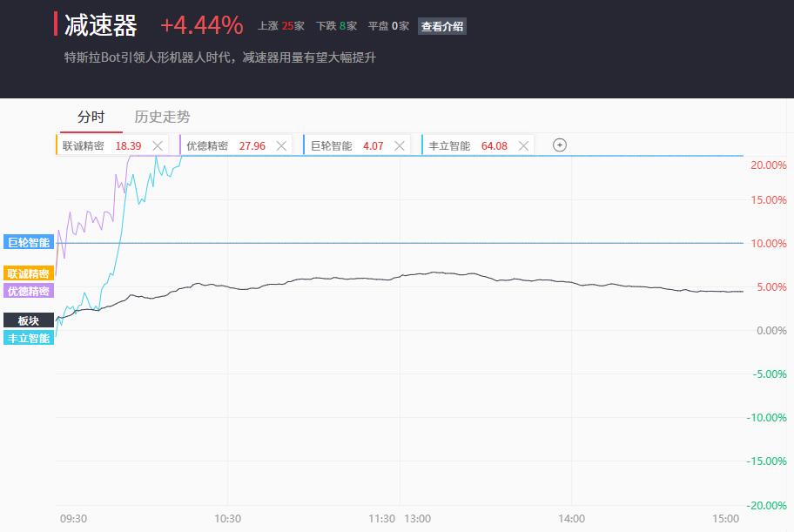Click the 减速器 sector title

(x=100, y=25)
